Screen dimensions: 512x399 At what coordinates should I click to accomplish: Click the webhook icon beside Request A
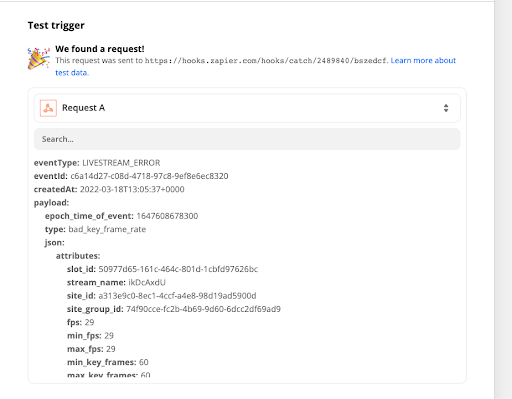48,108
